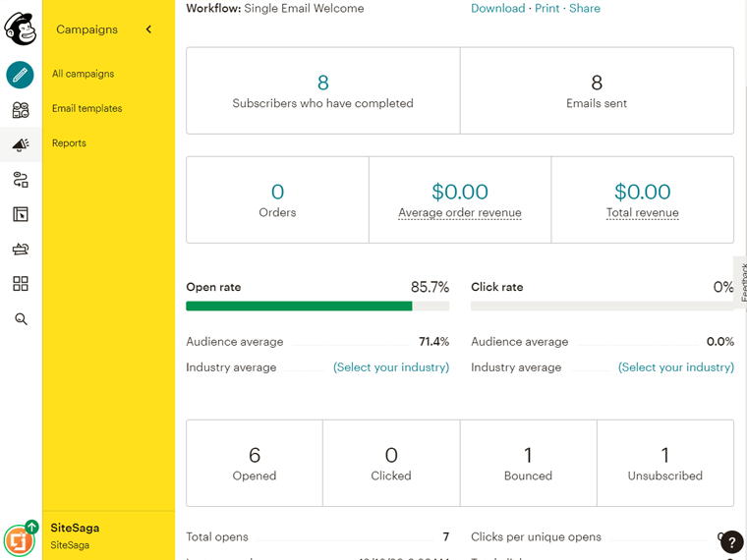747x560 pixels.
Task: Click the help question mark button
Action: click(x=731, y=542)
